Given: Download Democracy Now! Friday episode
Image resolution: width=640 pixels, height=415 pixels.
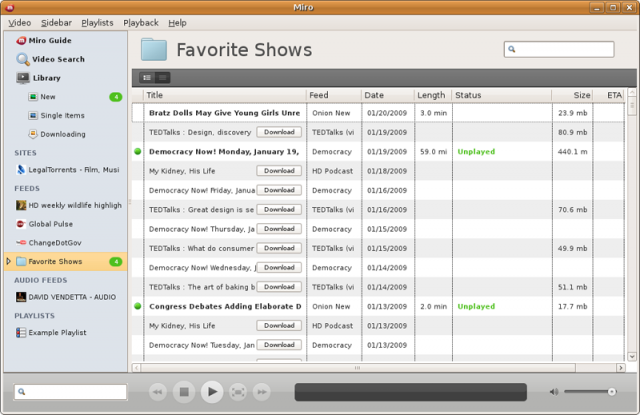Looking at the screenshot, I should click(x=279, y=190).
